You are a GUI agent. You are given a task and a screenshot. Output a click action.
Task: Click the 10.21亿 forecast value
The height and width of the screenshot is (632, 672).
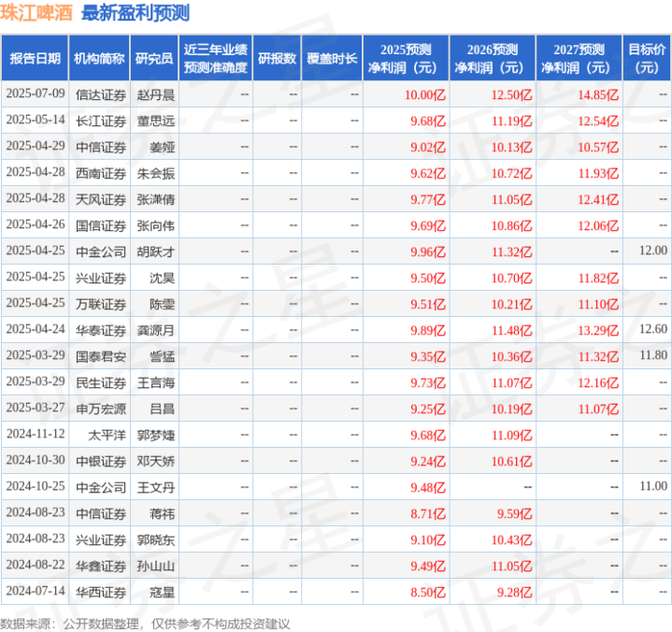(x=512, y=304)
